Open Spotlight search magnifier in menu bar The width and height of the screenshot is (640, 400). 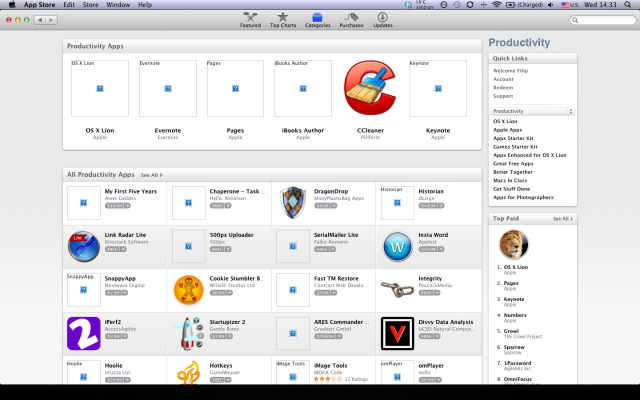pos(628,5)
